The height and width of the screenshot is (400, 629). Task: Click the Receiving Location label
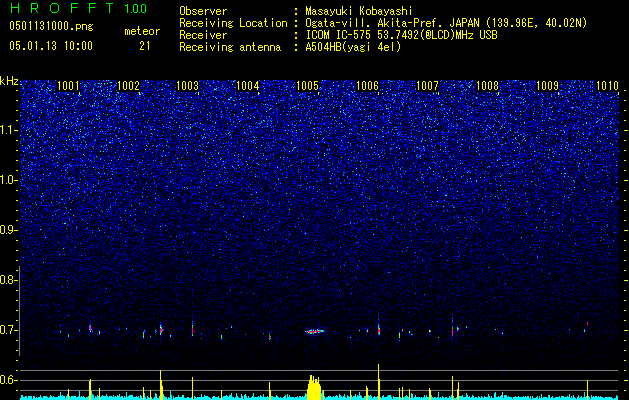click(x=233, y=23)
